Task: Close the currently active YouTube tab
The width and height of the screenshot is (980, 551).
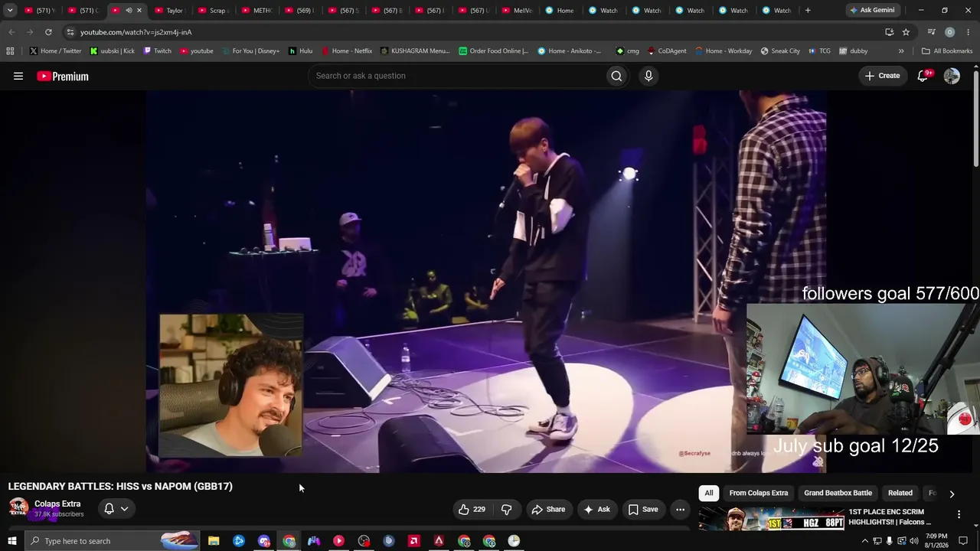Action: [139, 10]
